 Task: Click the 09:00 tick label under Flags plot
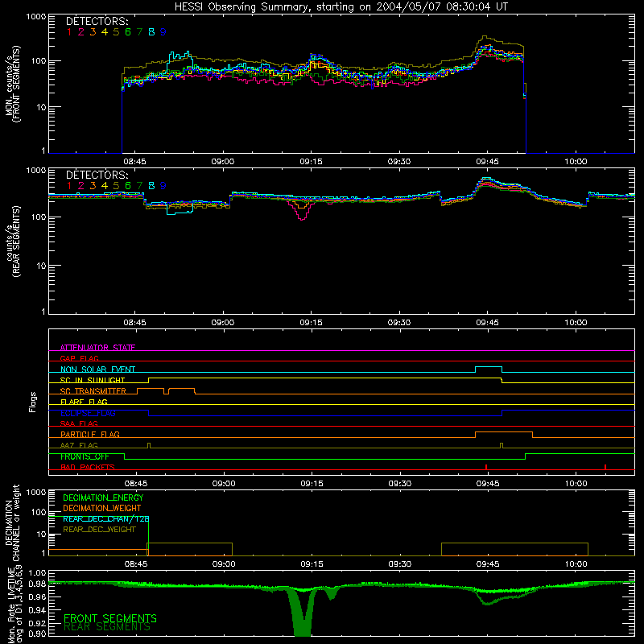(x=224, y=484)
